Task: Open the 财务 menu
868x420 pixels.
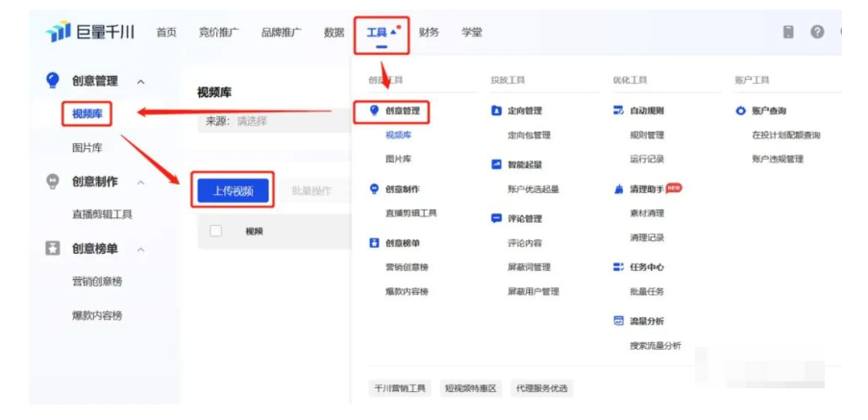Action: pyautogui.click(x=429, y=32)
